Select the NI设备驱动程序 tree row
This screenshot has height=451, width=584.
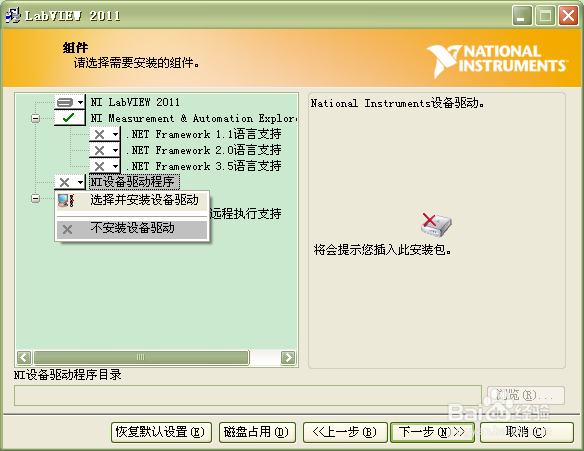tap(134, 182)
